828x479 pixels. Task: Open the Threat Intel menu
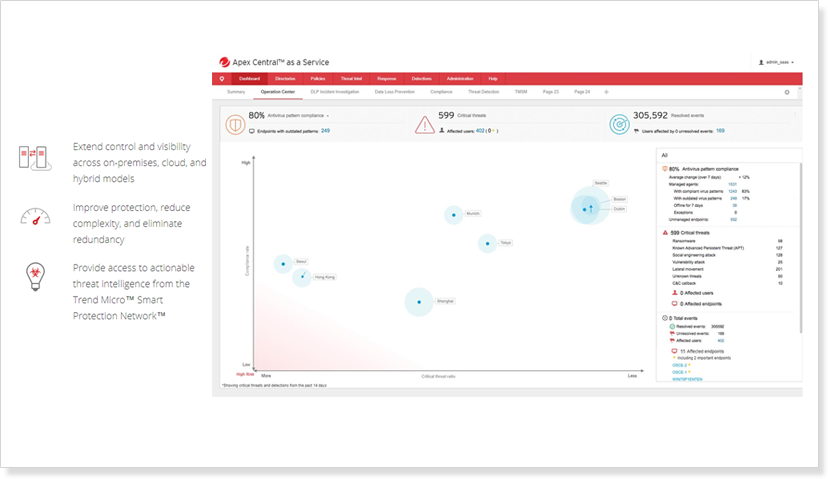pos(351,79)
